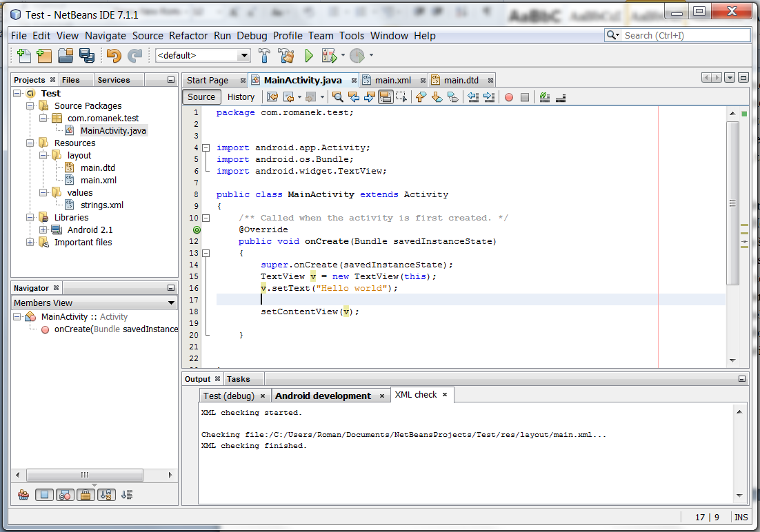Click the Source view button

[x=201, y=97]
